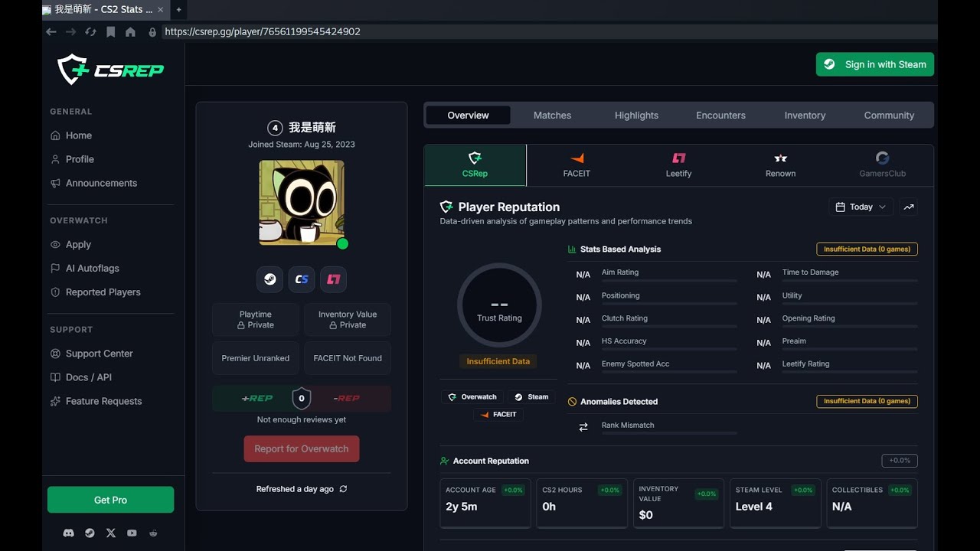Screen dimensions: 980x551
Task: Click the trend chart icon button
Action: click(x=909, y=207)
